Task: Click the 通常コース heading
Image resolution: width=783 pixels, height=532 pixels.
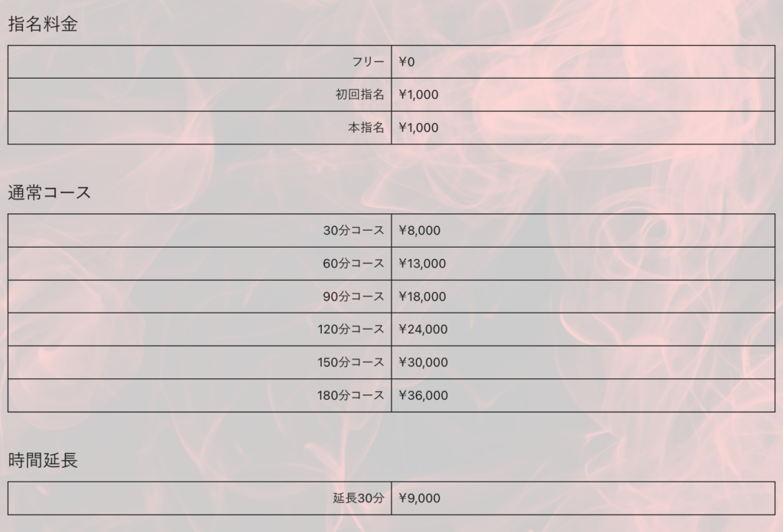Action: click(50, 192)
